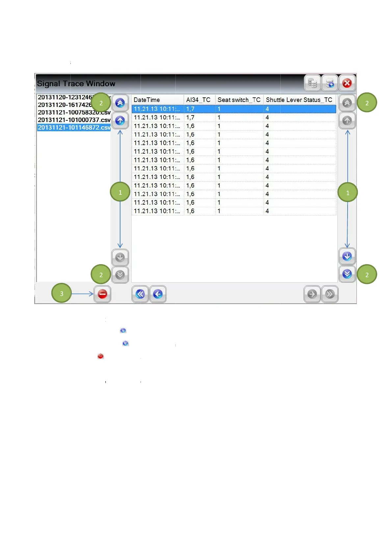Jump to bottom of file list with grey double-down arrow

tap(120, 275)
